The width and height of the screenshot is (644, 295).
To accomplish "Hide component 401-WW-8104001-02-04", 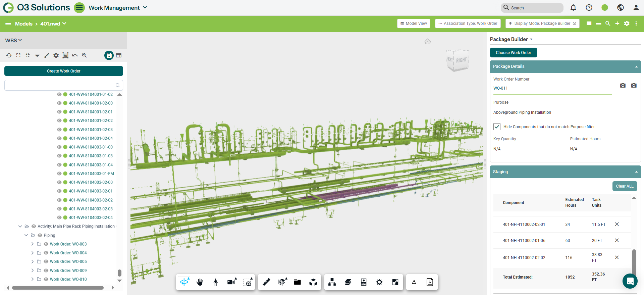I will [x=59, y=138].
